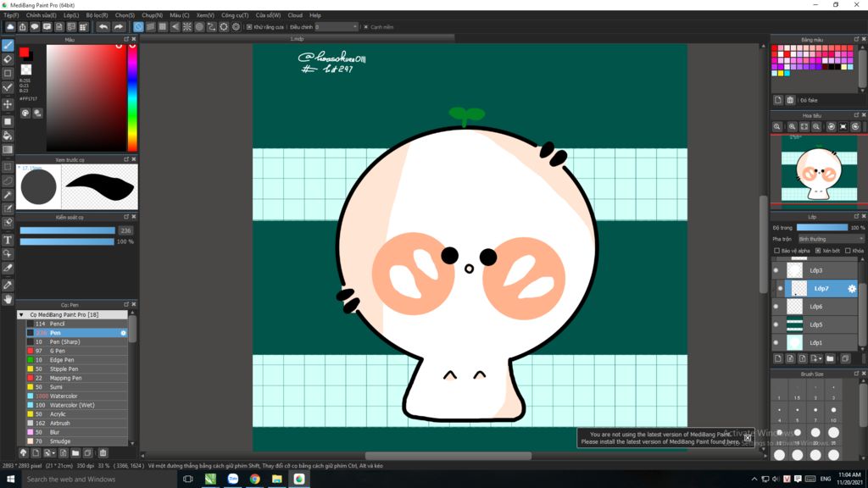Screen dimensions: 868x488
Task: Click the Undo arrow in toolbar
Action: [103, 26]
